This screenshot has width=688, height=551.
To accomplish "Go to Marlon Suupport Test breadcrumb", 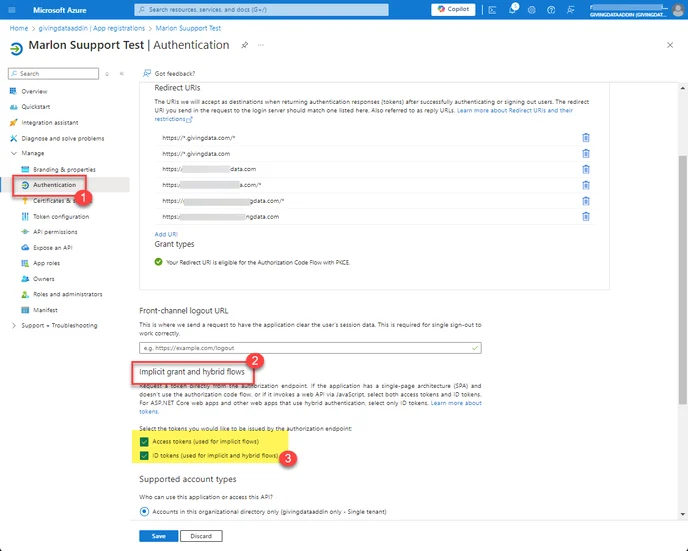I will [188, 28].
